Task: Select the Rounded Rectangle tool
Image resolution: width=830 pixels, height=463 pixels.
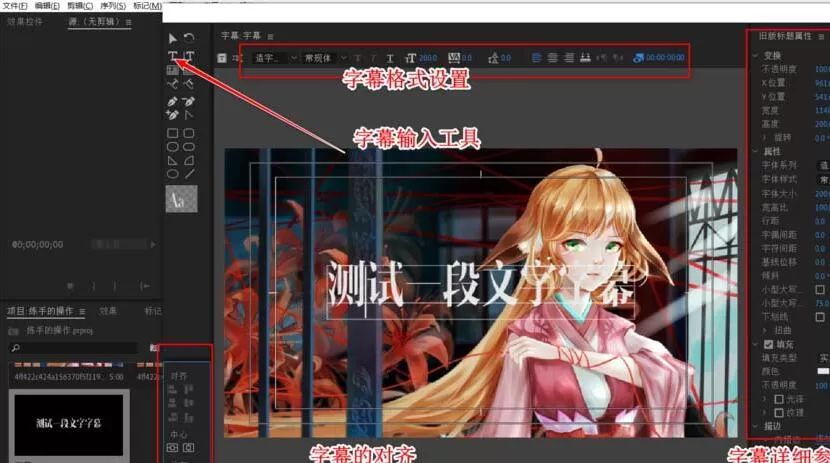Action: (189, 147)
